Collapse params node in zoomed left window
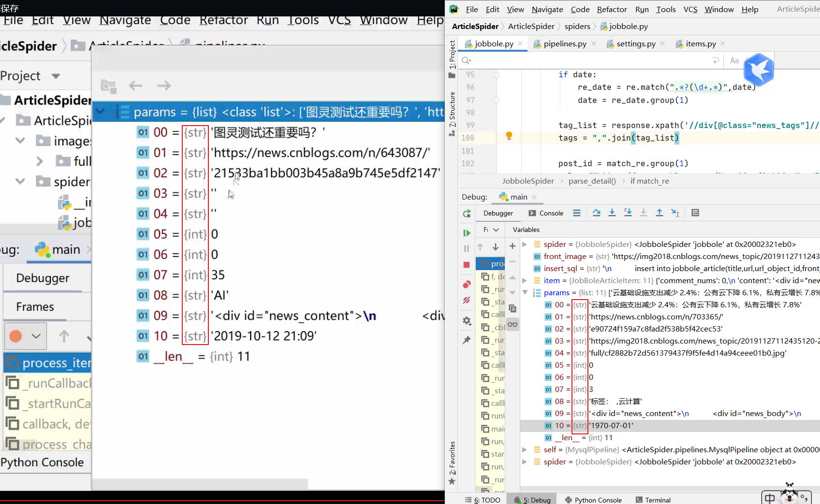820x504 pixels. point(100,112)
